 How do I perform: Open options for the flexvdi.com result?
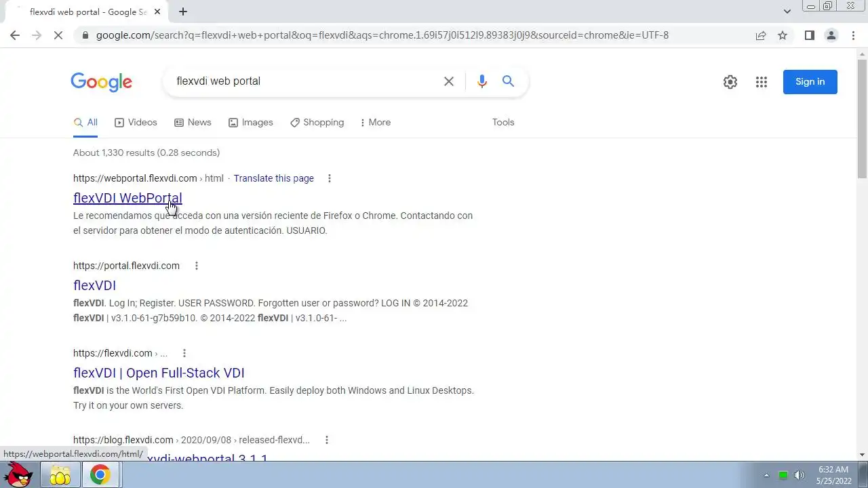(x=184, y=353)
